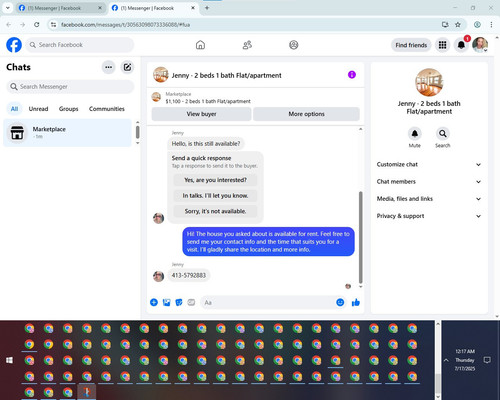Send quick reply 'Sorry, it's not available.'
The width and height of the screenshot is (500, 400).
pos(215,211)
